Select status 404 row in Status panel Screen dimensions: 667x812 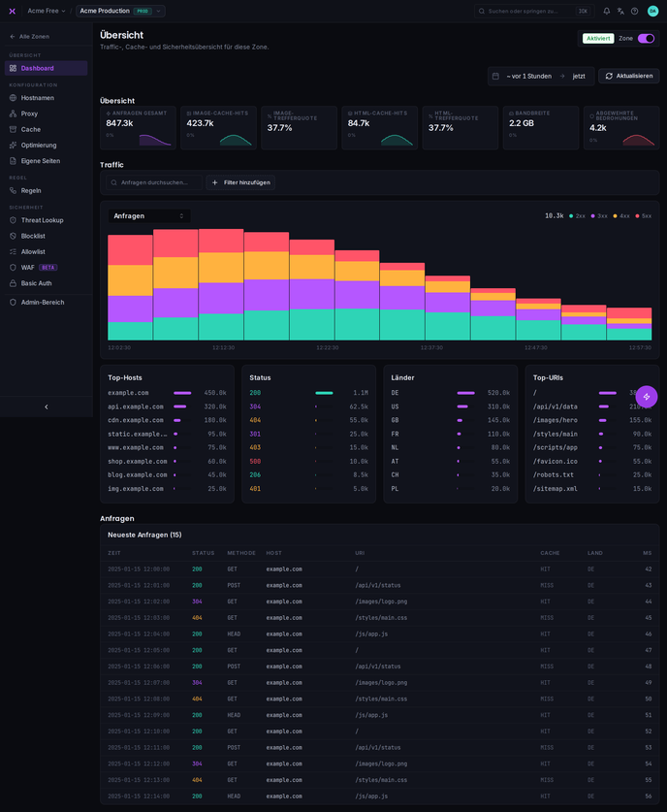[x=308, y=420]
